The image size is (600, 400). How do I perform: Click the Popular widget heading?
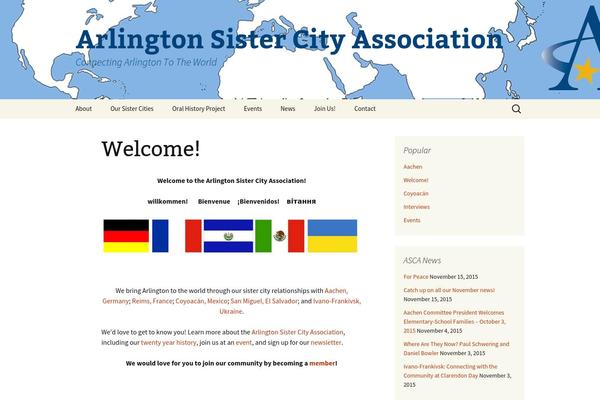417,150
